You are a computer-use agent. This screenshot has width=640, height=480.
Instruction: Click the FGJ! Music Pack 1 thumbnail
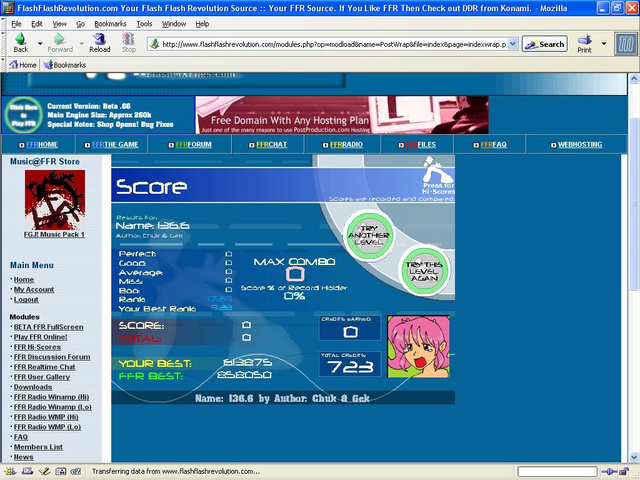coord(55,200)
